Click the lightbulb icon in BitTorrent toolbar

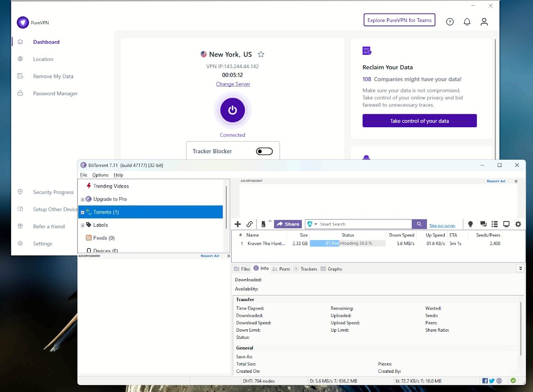tap(470, 224)
